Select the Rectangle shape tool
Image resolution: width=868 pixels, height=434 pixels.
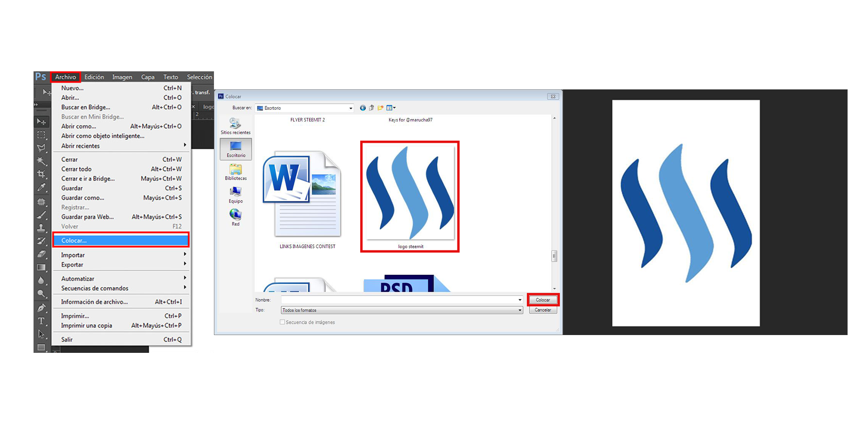coord(42,347)
